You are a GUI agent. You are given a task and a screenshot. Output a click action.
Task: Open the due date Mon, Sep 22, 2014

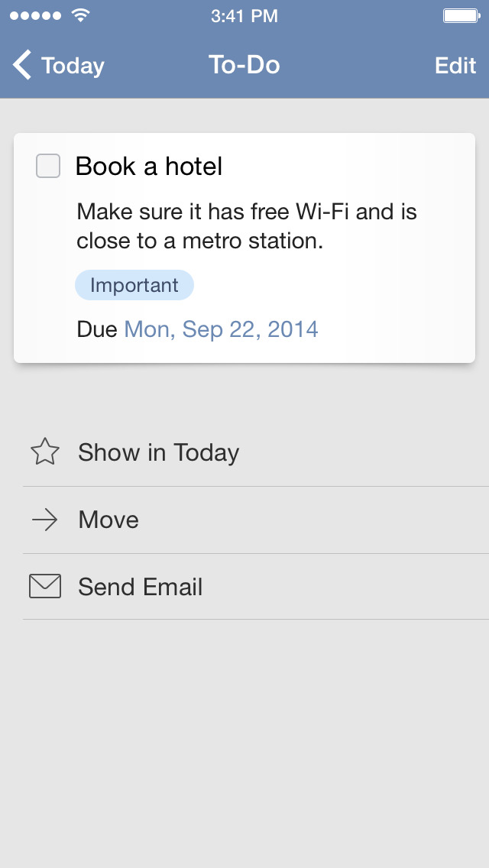pos(221,329)
